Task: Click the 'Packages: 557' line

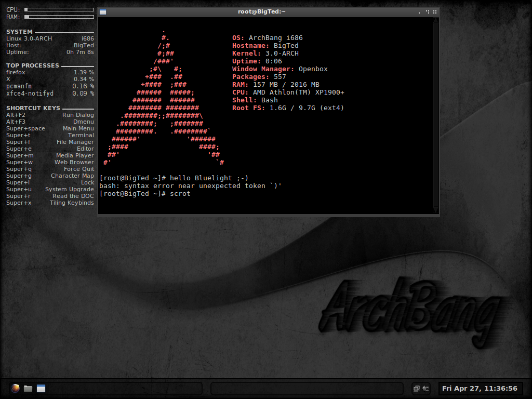Action: click(259, 77)
